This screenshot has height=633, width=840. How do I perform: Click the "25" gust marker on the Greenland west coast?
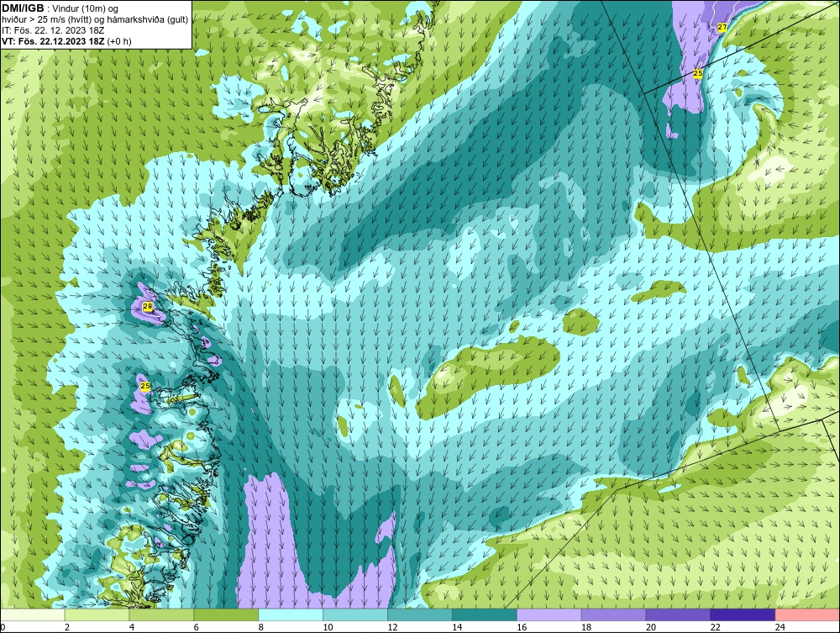(x=145, y=386)
